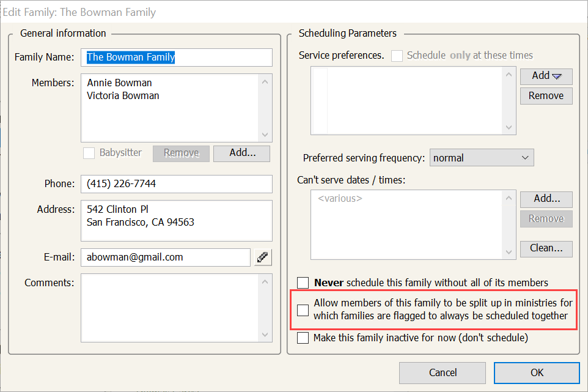Click the edit e-mail pencil icon
The image size is (588, 392).
(x=263, y=257)
